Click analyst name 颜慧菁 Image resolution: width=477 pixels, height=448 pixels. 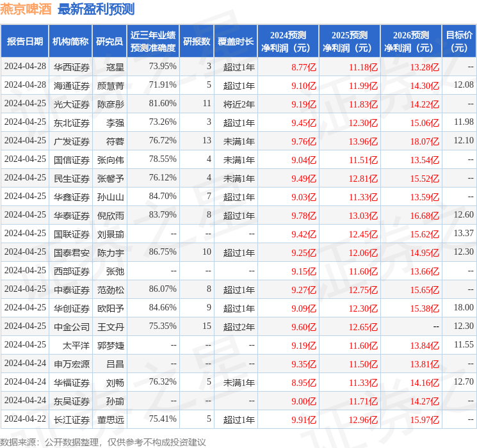111,86
